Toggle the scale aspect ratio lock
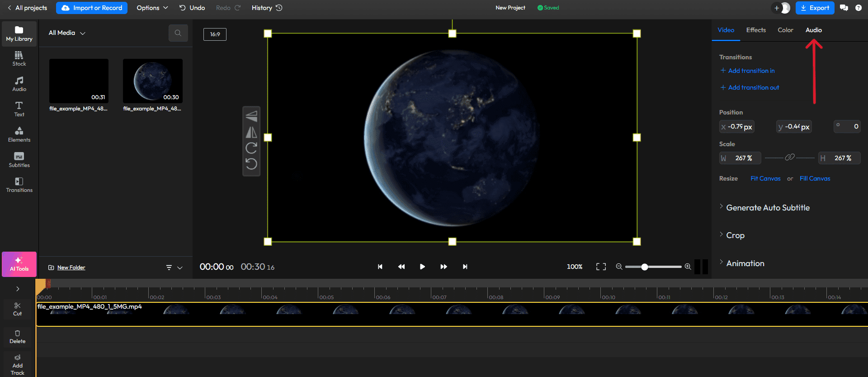Screen dimensions: 868x377 click(x=790, y=157)
